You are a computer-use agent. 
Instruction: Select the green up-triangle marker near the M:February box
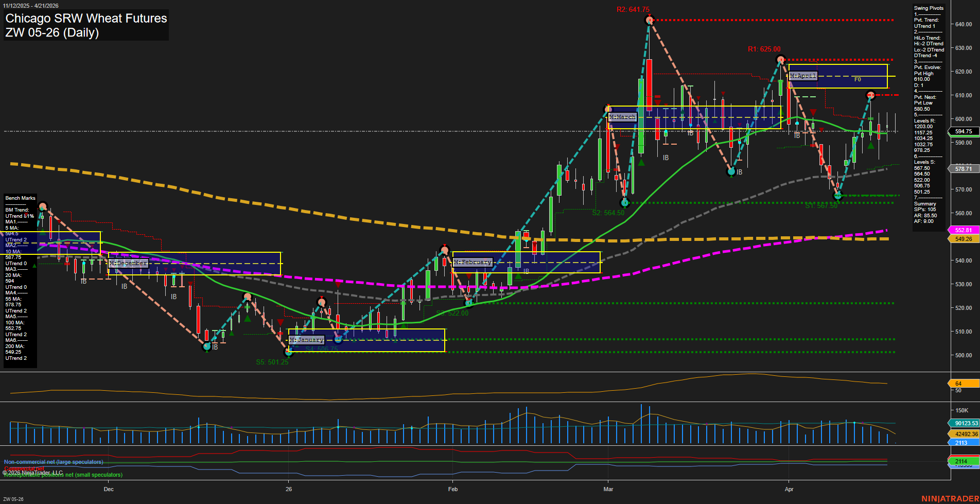[x=518, y=277]
